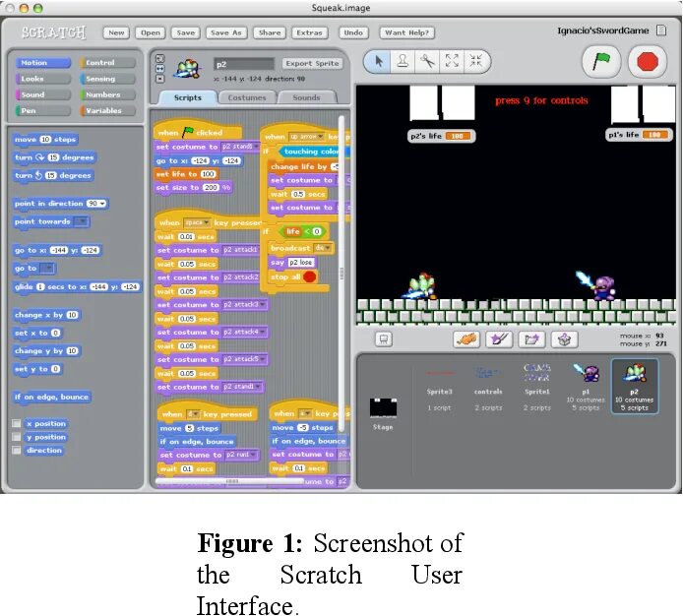Click the p2 sprite preview image
Screen dimensions: 683x616
tap(187, 69)
